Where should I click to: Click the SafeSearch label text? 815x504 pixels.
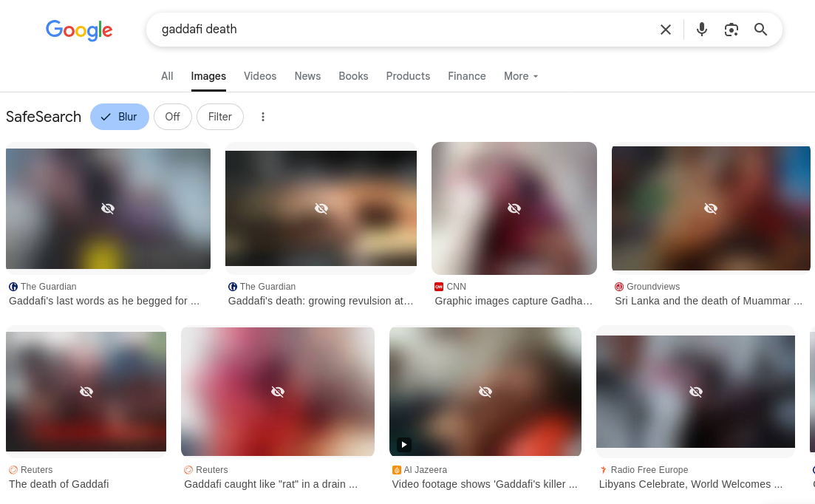coord(44,117)
